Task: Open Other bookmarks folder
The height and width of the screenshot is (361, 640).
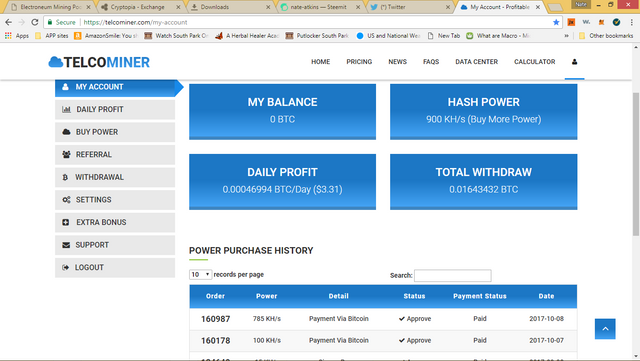Action: [606, 36]
